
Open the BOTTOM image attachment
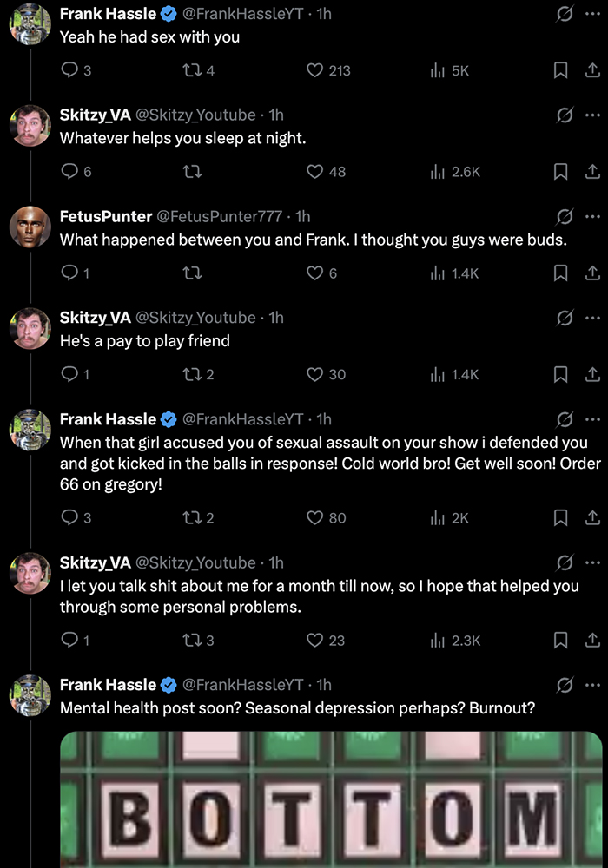330,799
